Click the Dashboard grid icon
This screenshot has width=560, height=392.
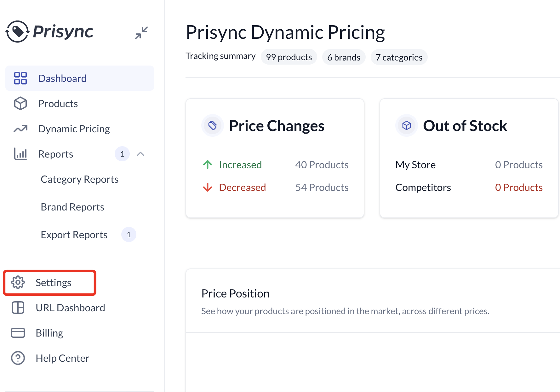coord(20,78)
